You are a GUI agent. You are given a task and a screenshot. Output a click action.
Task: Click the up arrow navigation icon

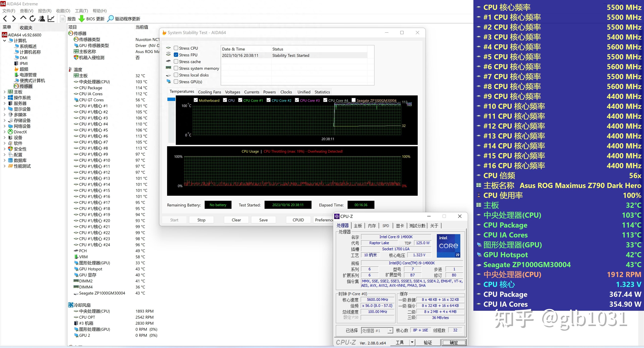[23, 18]
